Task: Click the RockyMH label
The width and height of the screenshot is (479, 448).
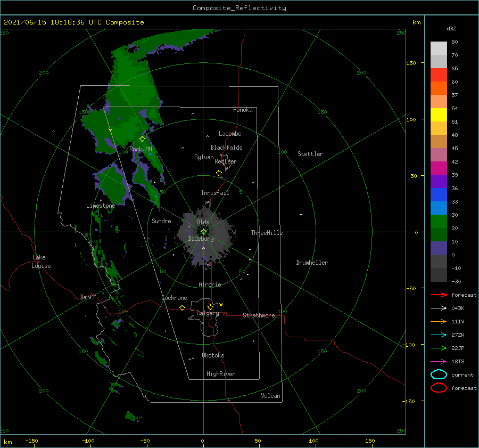Action: [141, 149]
